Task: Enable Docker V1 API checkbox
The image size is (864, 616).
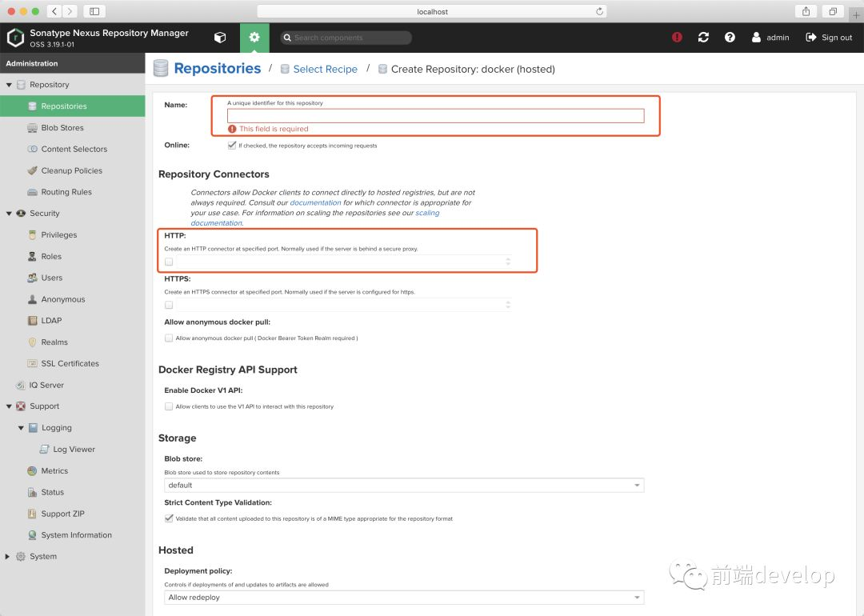Action: click(169, 406)
